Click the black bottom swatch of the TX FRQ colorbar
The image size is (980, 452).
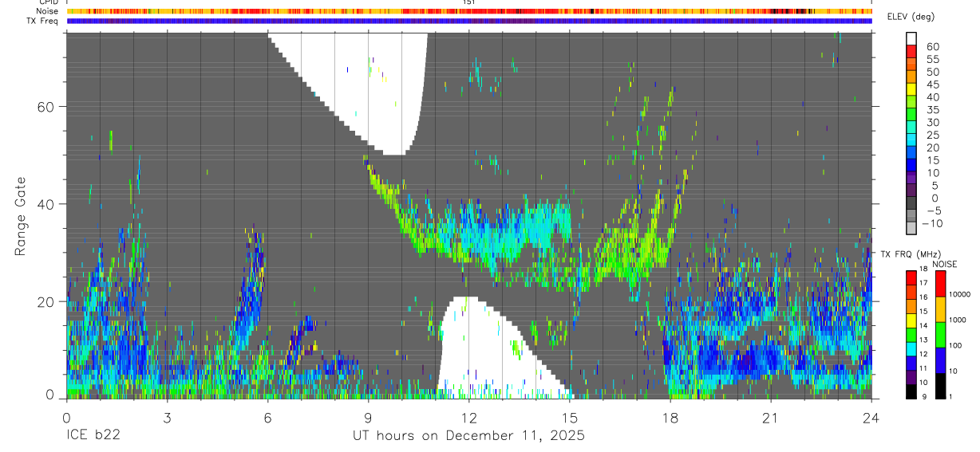coord(911,391)
